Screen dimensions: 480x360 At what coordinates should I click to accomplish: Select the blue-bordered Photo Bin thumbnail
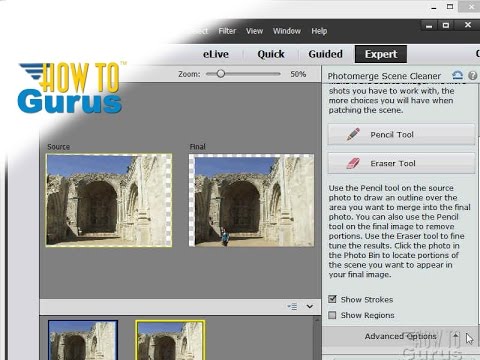point(83,340)
